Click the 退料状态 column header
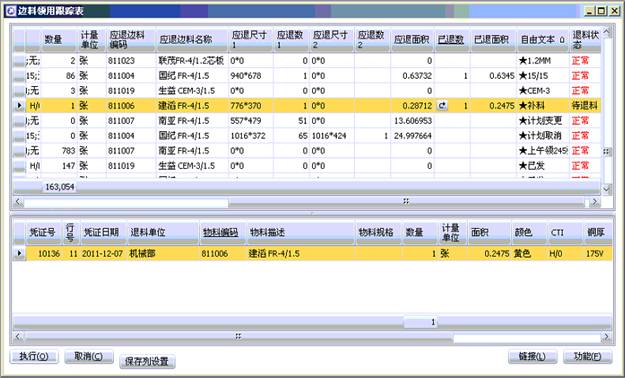 pos(585,40)
